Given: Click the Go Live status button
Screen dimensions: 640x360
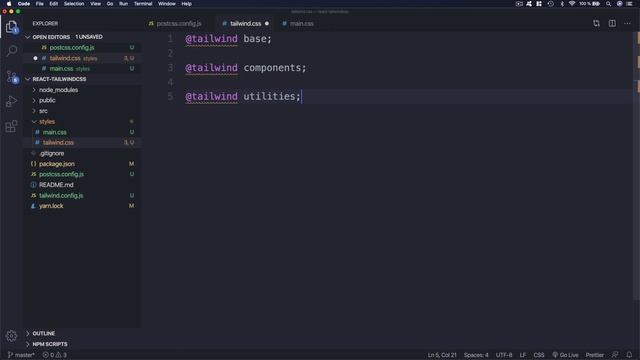Looking at the screenshot, I should point(565,355).
